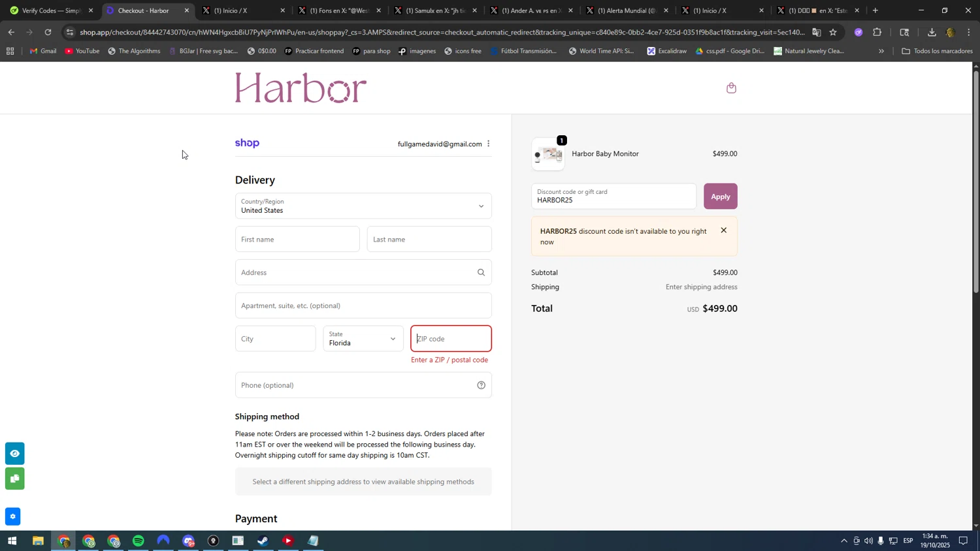Click the Shop logo

247,143
